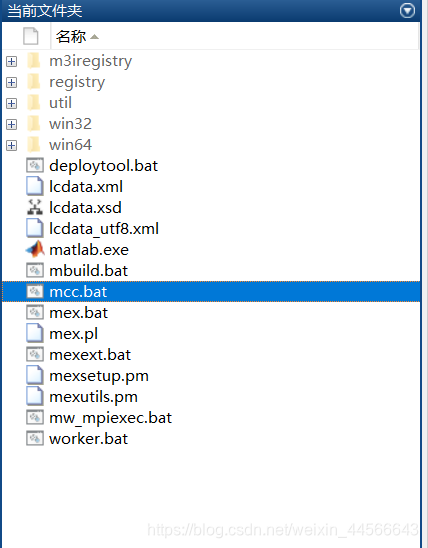Select the lcdata.xsd file name
Screen dimensions: 428x548
[85, 208]
